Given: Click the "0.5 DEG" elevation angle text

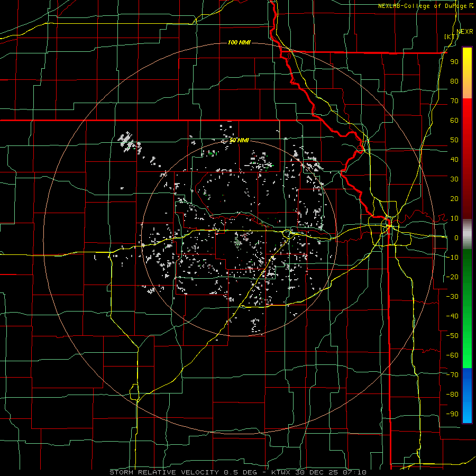Looking at the screenshot, I should (x=241, y=472).
